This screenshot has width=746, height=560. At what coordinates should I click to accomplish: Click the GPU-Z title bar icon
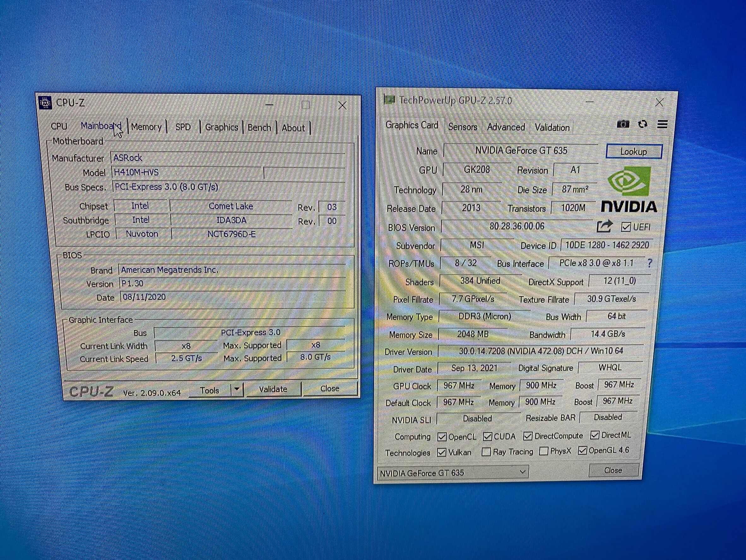coord(389,100)
